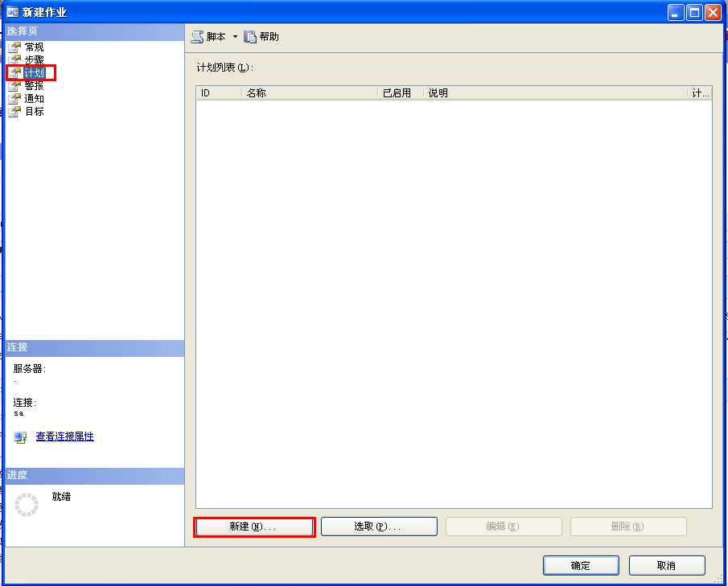
Task: Click the 步骤 page icon
Action: 14,59
